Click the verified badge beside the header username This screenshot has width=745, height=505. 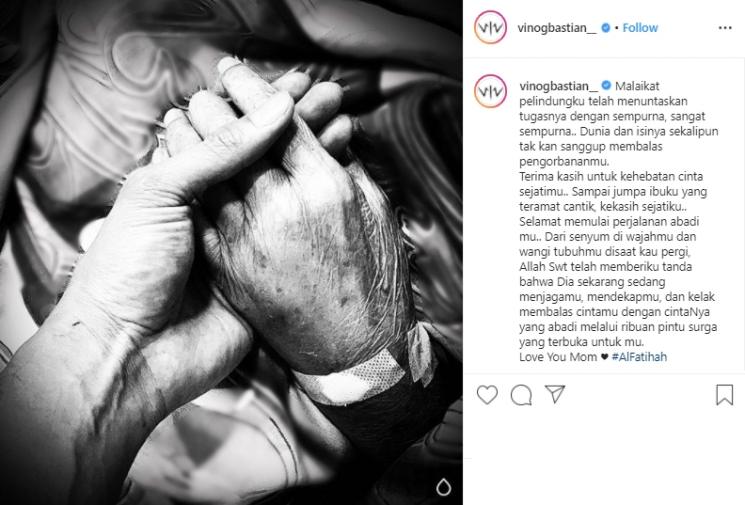[x=606, y=28]
